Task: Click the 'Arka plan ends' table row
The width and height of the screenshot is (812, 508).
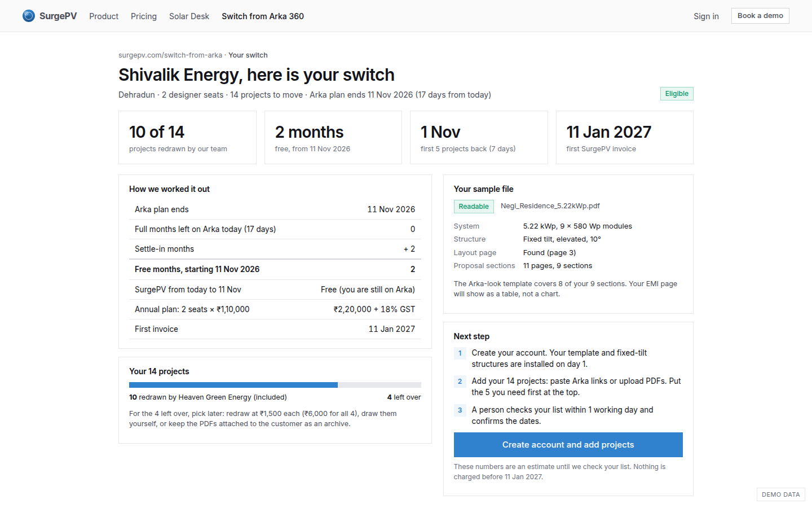Action: coord(275,209)
